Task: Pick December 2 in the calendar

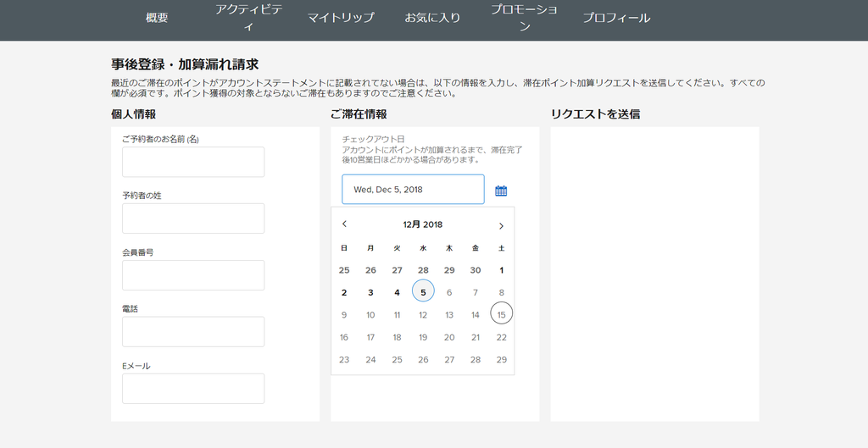Action: 344,292
